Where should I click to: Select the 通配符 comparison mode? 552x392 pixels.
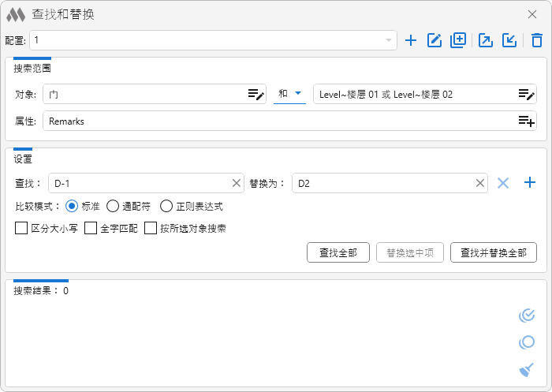pos(113,207)
